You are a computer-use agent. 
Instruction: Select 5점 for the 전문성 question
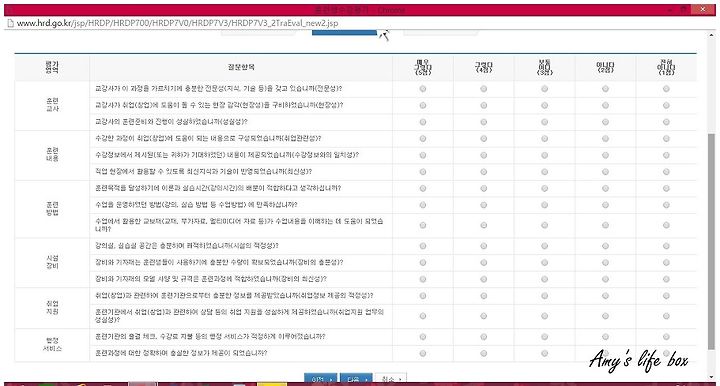tap(422, 89)
